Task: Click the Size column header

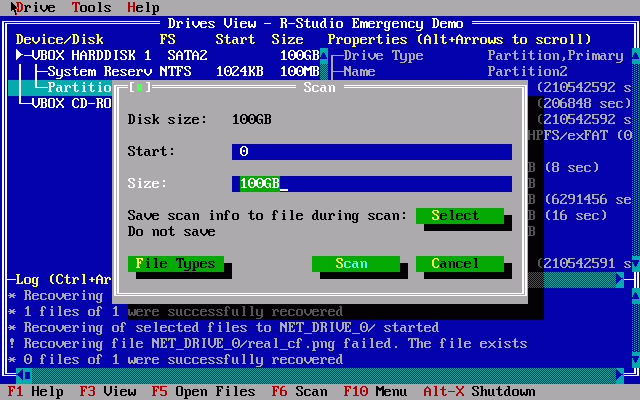Action: 287,40
